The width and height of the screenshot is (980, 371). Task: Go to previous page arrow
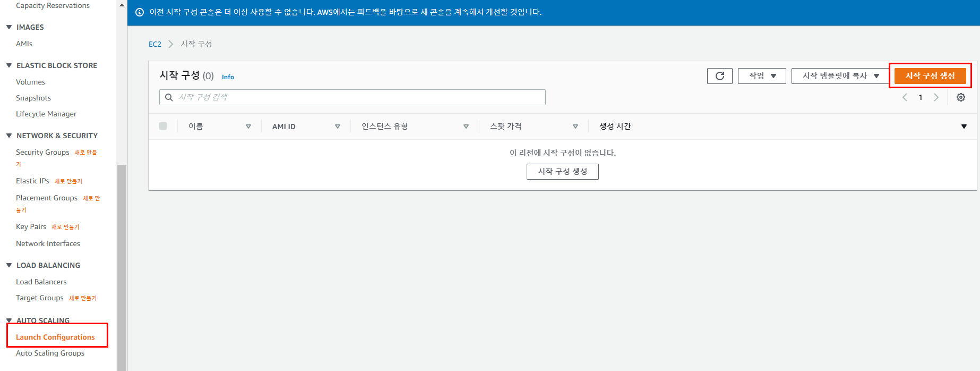pos(905,97)
